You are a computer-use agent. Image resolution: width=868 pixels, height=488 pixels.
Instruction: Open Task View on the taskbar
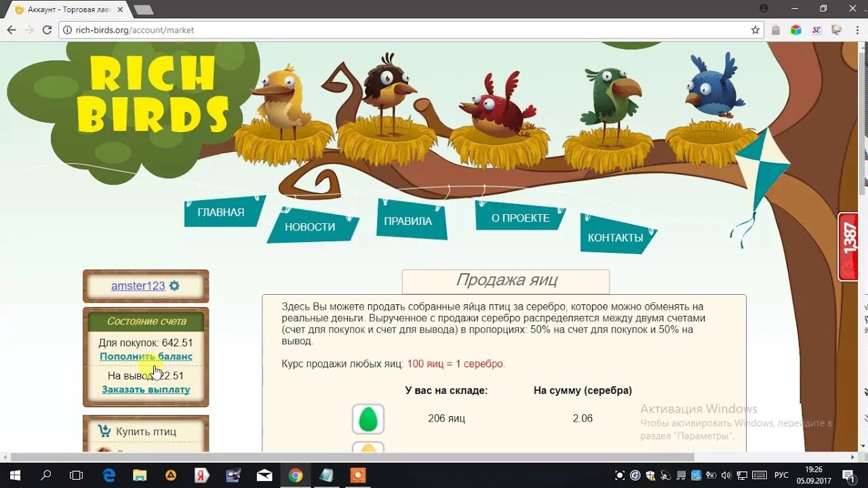pos(77,475)
